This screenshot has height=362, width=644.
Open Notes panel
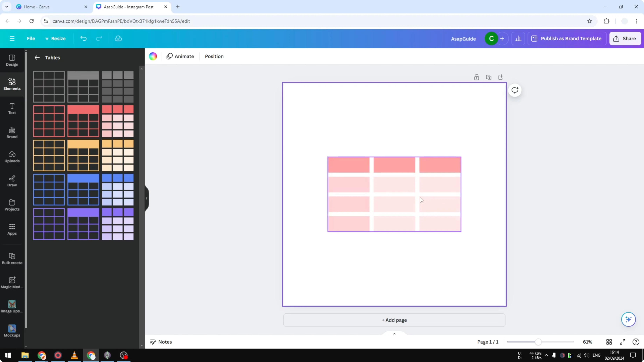coord(161,342)
